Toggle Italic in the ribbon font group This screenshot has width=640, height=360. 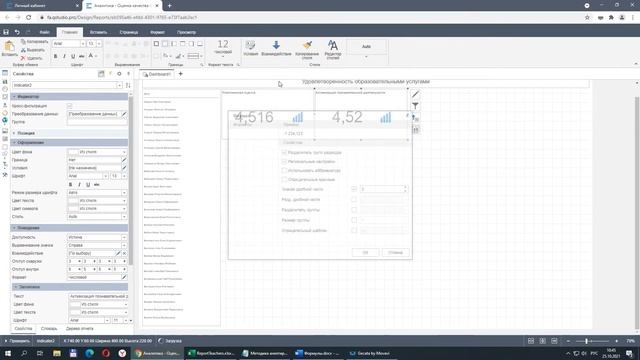(x=64, y=56)
